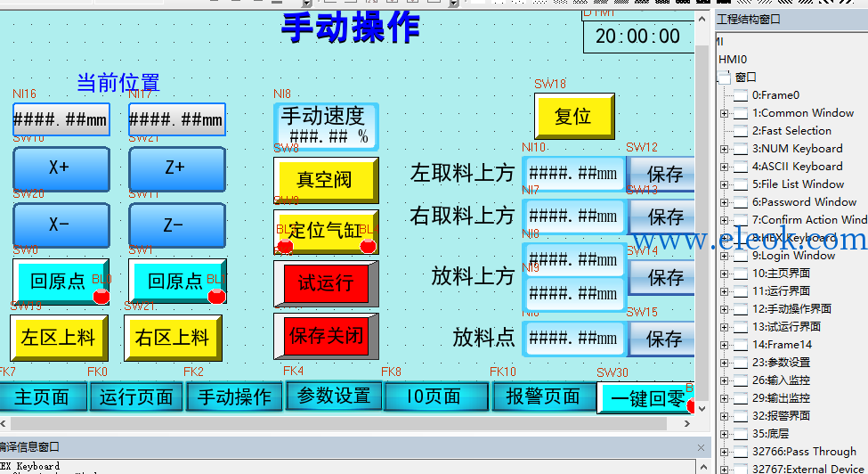Click the page icon beside 3:NUM Keyboard
The width and height of the screenshot is (868, 474).
[740, 149]
